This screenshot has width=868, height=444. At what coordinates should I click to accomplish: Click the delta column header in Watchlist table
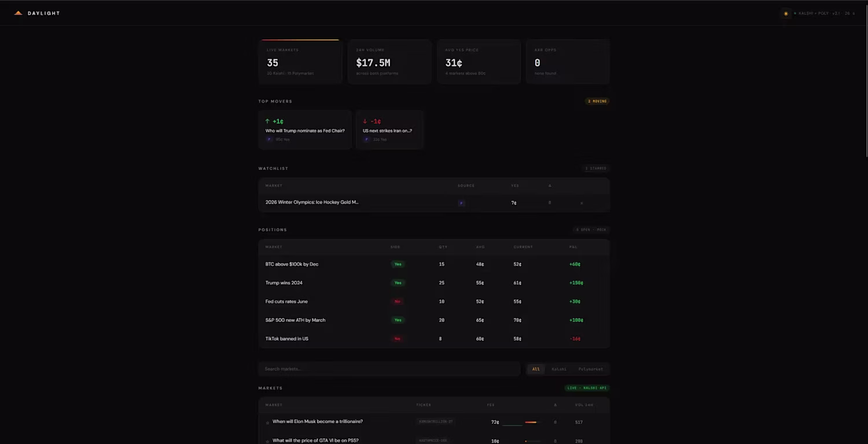coord(550,186)
